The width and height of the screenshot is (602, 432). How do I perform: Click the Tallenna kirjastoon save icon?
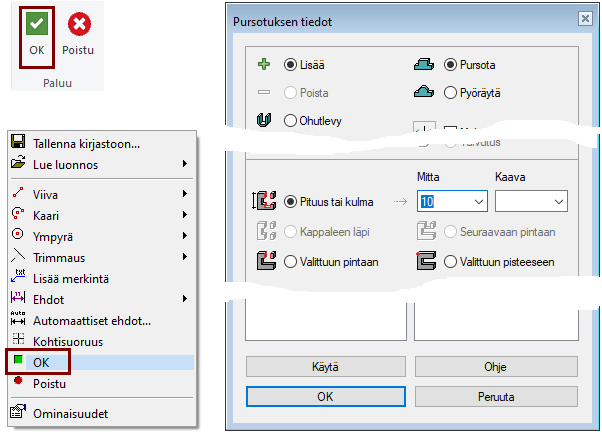18,144
